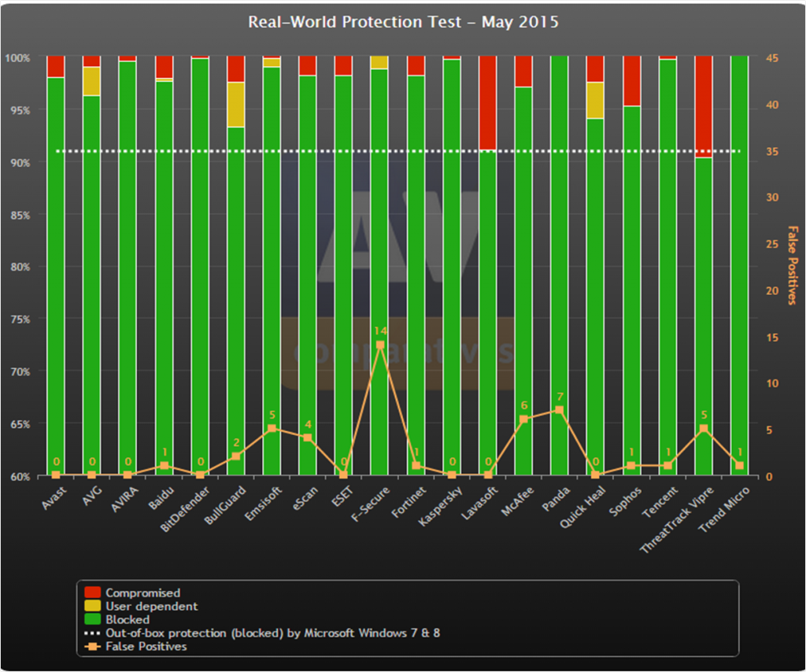
Task: Click the 'Compromised' legend label
Action: tap(143, 593)
